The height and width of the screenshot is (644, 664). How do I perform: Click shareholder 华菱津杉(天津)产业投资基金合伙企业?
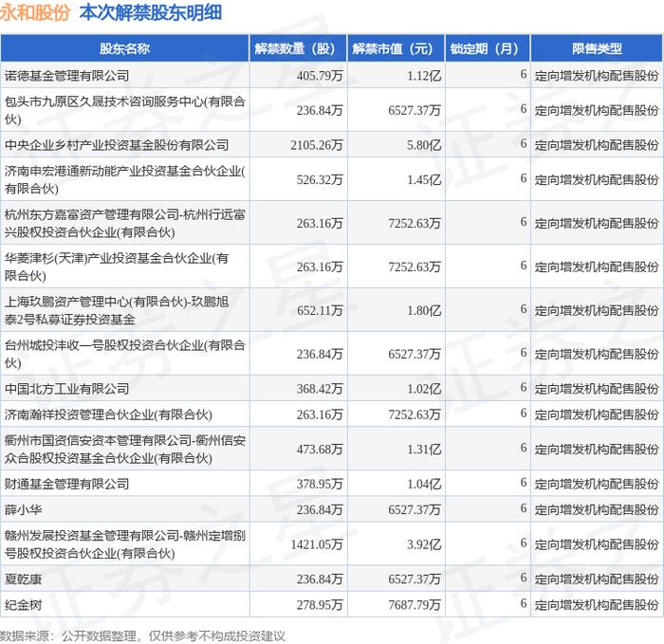tap(117, 267)
